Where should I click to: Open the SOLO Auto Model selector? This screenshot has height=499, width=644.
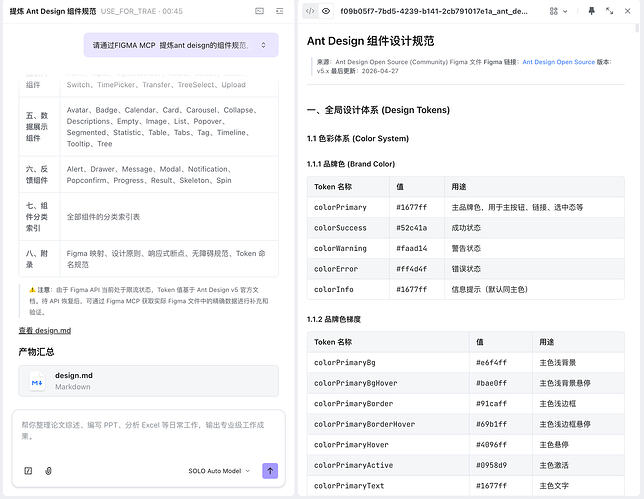pyautogui.click(x=219, y=471)
